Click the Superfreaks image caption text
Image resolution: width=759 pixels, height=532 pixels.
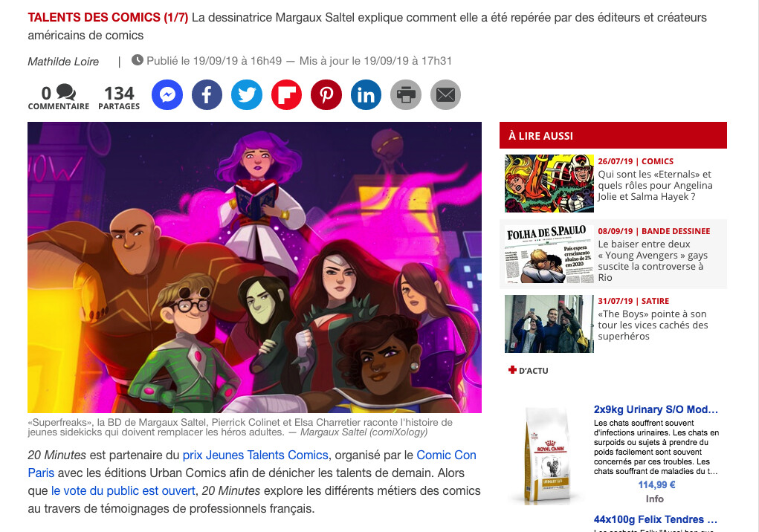click(240, 427)
